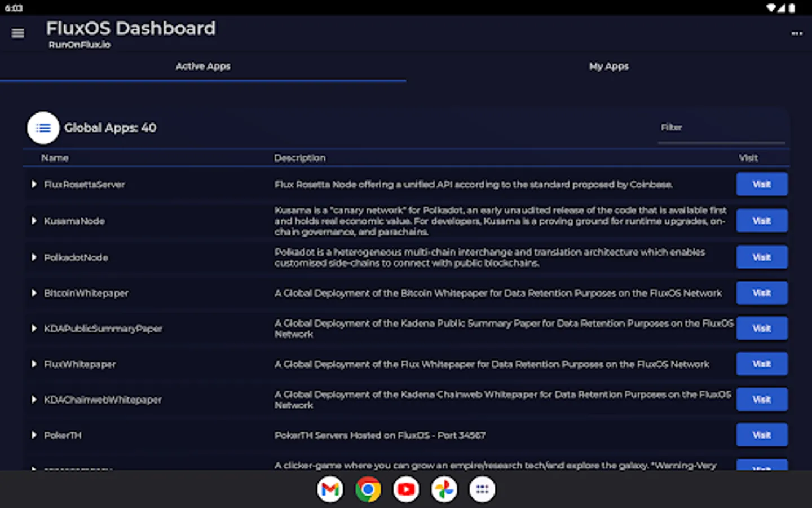Click the Polkadot multi-chain description

point(490,257)
